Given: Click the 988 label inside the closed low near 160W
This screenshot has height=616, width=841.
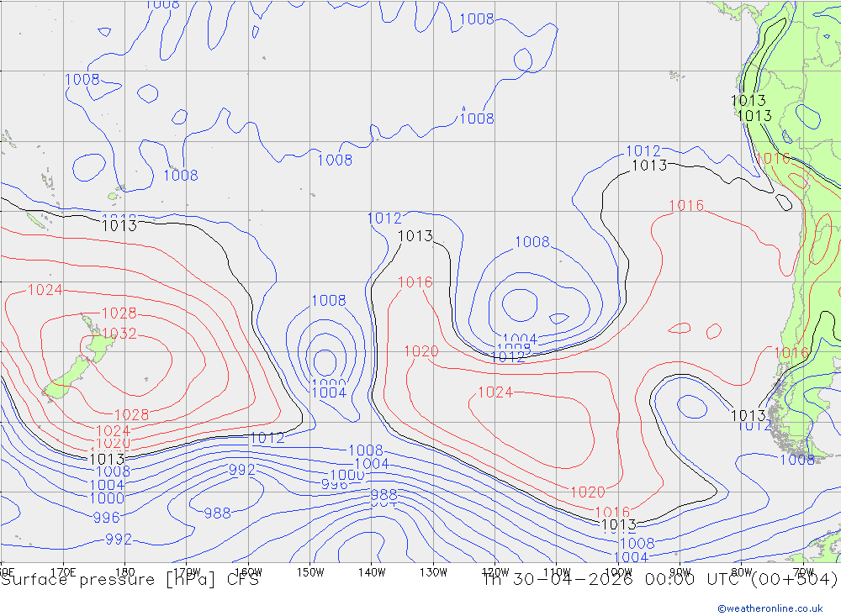Looking at the screenshot, I should pos(217,513).
